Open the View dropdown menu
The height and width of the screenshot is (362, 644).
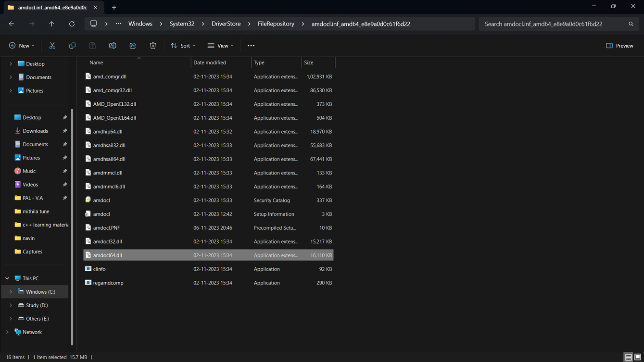click(220, 46)
